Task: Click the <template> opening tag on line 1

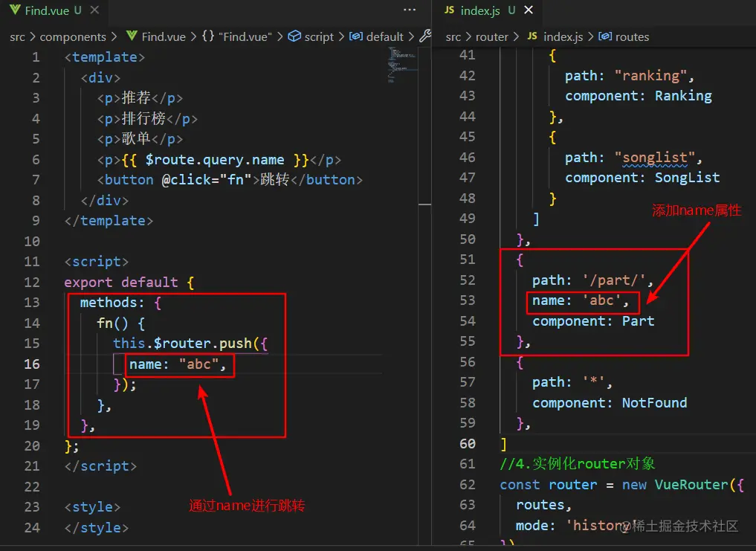Action: coord(105,57)
